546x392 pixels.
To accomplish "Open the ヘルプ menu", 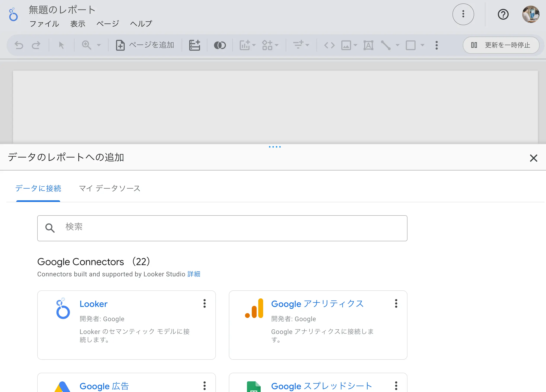I will pyautogui.click(x=141, y=24).
